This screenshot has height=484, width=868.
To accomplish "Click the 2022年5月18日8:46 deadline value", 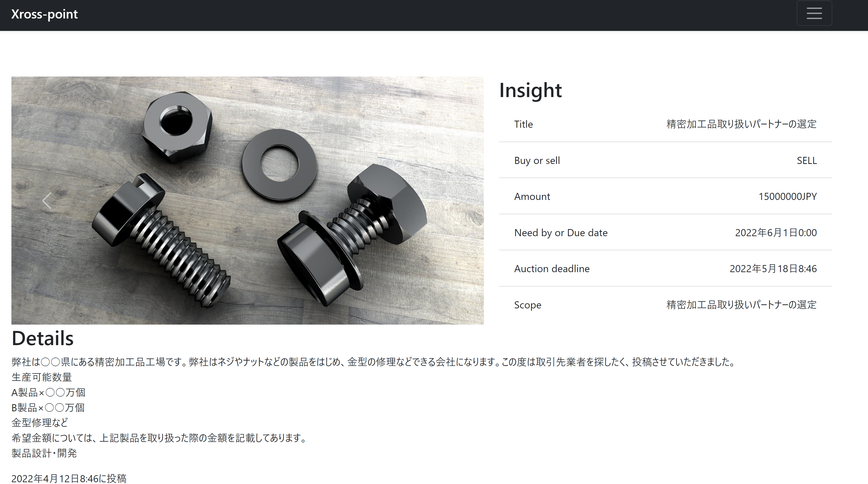I will (x=773, y=269).
